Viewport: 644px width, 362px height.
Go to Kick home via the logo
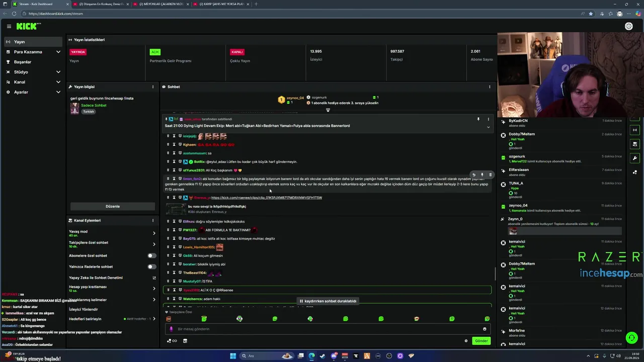click(x=28, y=26)
